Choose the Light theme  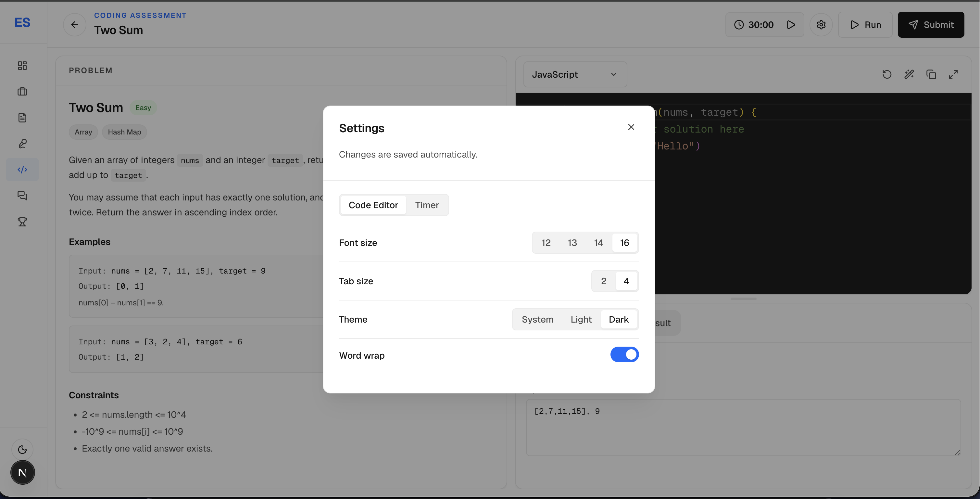pos(581,319)
